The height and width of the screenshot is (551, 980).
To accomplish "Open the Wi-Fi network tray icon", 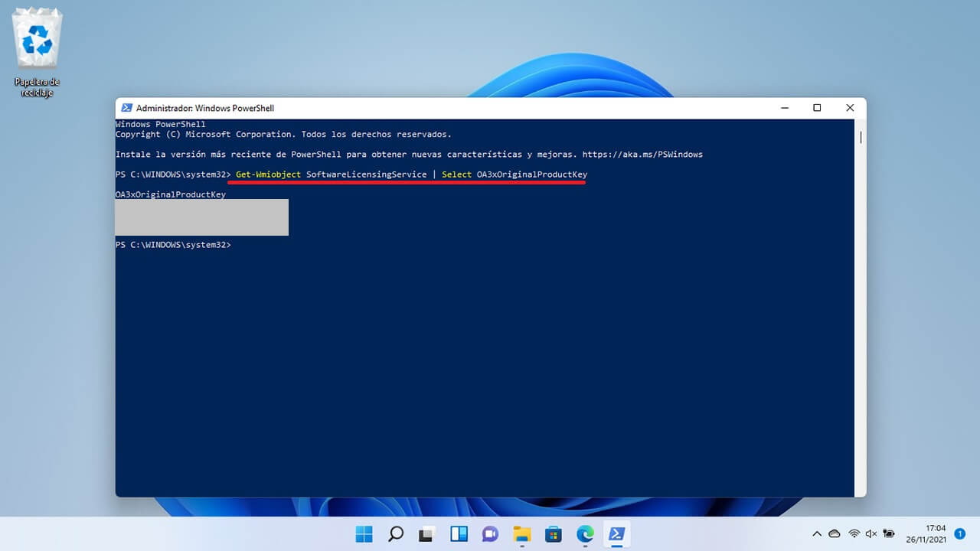I will click(854, 533).
